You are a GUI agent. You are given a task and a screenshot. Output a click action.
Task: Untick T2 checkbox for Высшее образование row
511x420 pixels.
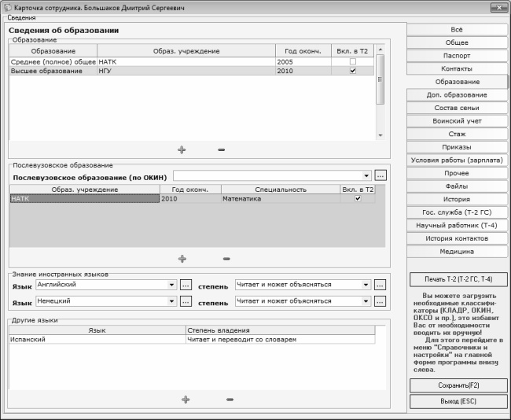(x=353, y=71)
